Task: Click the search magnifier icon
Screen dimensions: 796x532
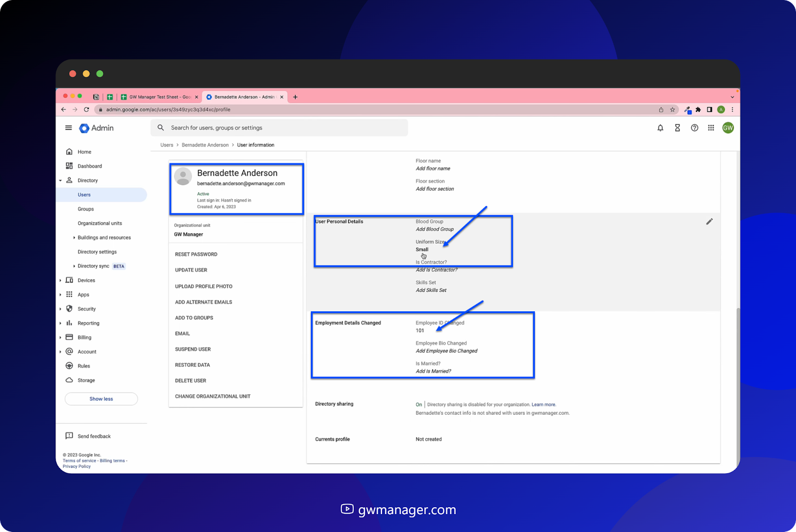Action: 161,128
